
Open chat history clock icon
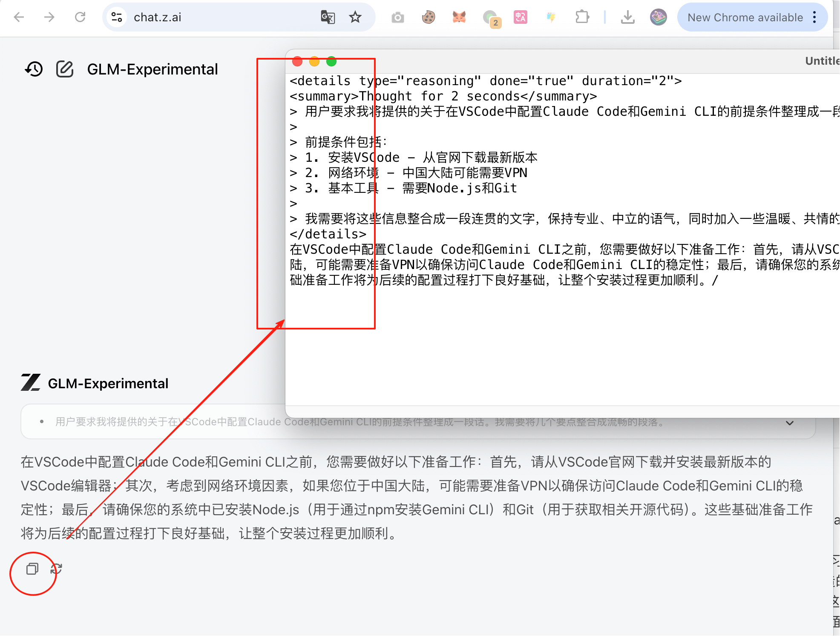click(x=34, y=69)
